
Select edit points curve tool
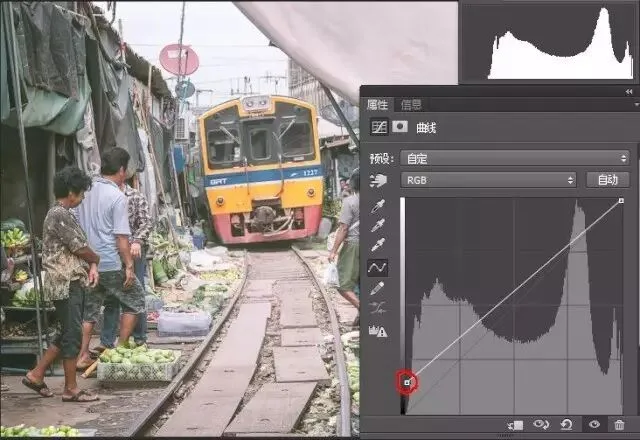377,268
